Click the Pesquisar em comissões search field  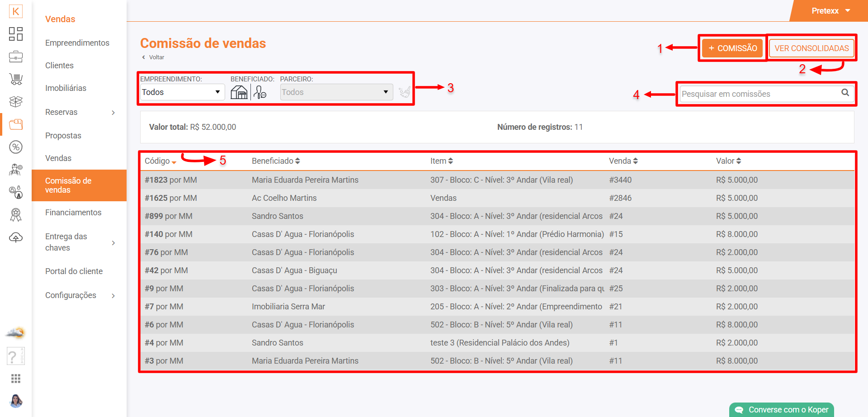click(759, 94)
